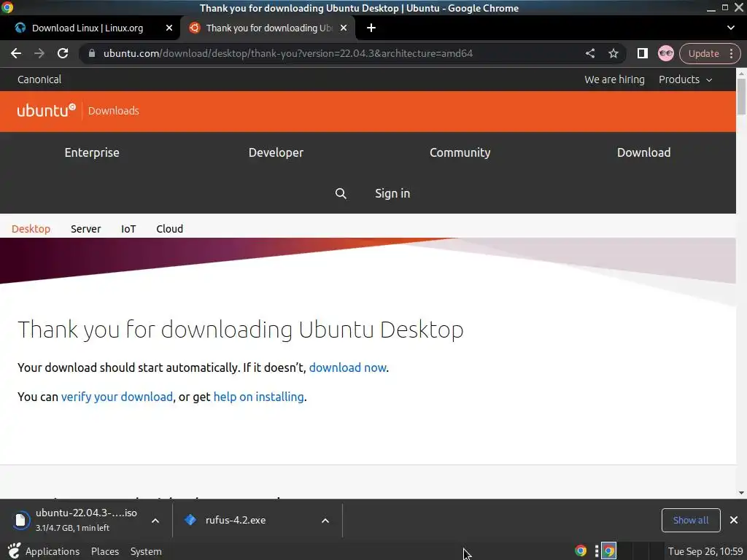Screen dimensions: 747x560
Task: Click the Chrome window button in taskbar
Action: pos(608,551)
